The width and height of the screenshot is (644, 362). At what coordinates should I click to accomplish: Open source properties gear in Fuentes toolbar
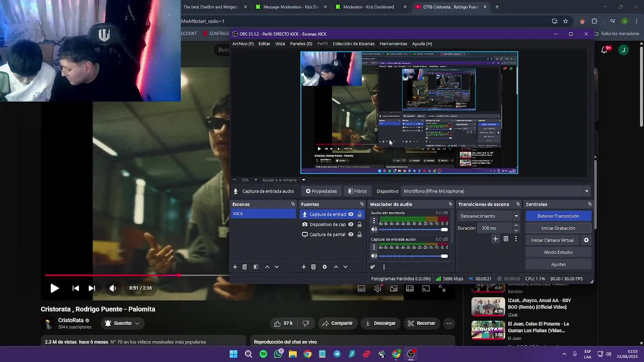(325, 267)
